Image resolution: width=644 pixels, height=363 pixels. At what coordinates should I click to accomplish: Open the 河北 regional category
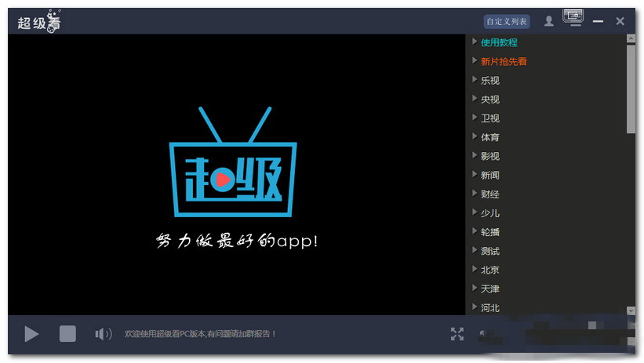point(490,307)
